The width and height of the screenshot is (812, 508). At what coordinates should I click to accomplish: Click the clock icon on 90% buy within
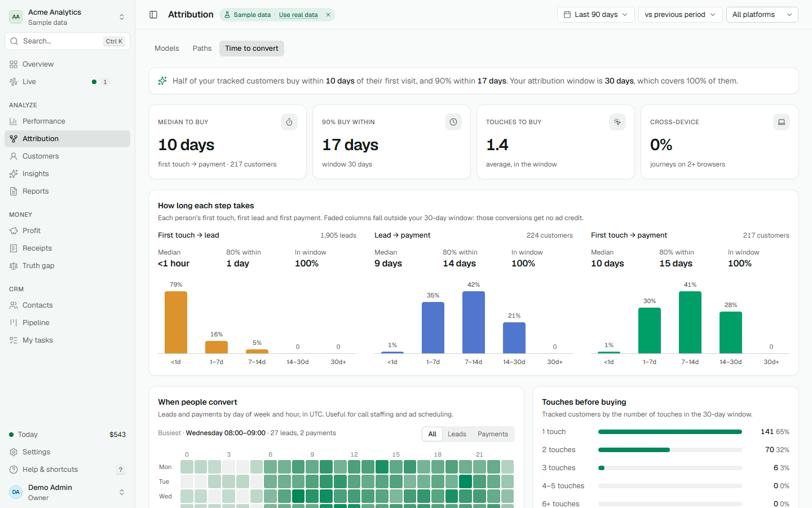click(x=453, y=122)
